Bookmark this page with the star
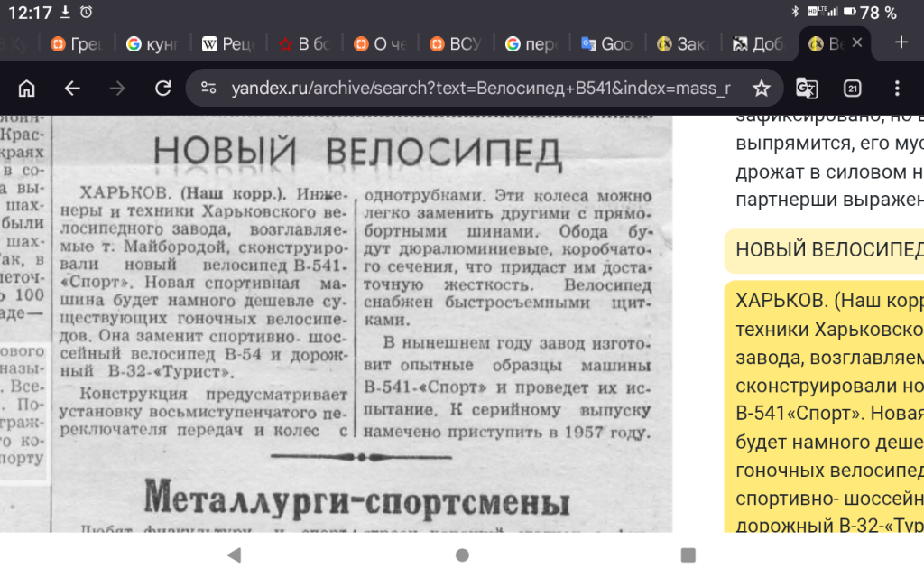The width and height of the screenshot is (924, 578). [x=761, y=88]
